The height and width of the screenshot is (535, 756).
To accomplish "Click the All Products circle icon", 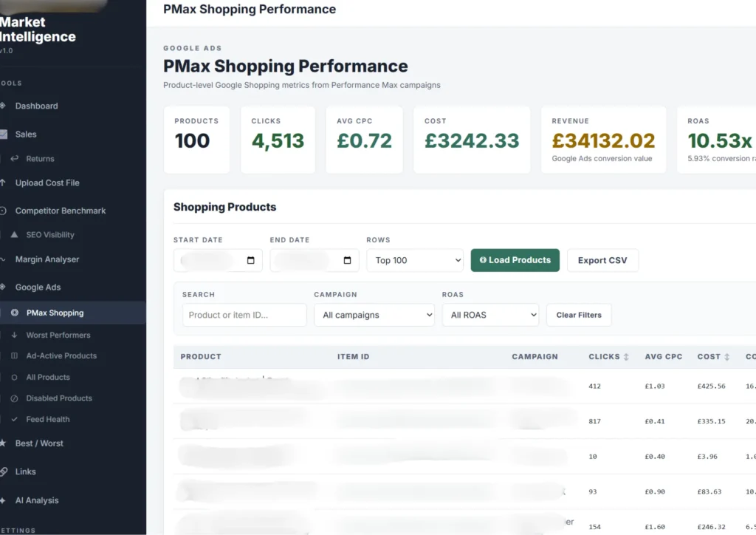I will click(15, 378).
